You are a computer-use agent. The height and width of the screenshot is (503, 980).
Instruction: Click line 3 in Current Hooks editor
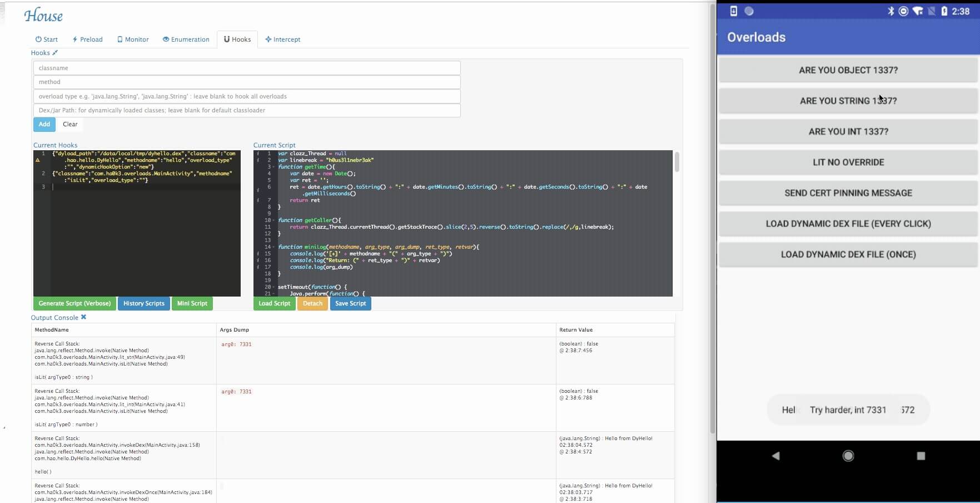pos(146,187)
